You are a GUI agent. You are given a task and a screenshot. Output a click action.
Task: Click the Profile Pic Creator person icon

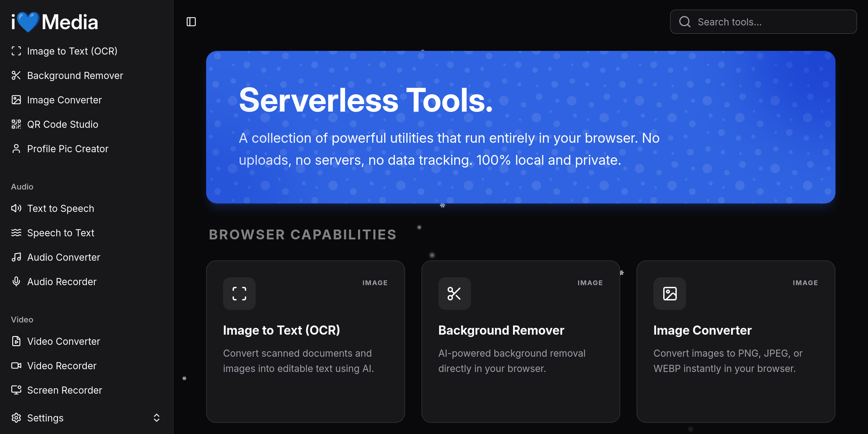point(16,149)
